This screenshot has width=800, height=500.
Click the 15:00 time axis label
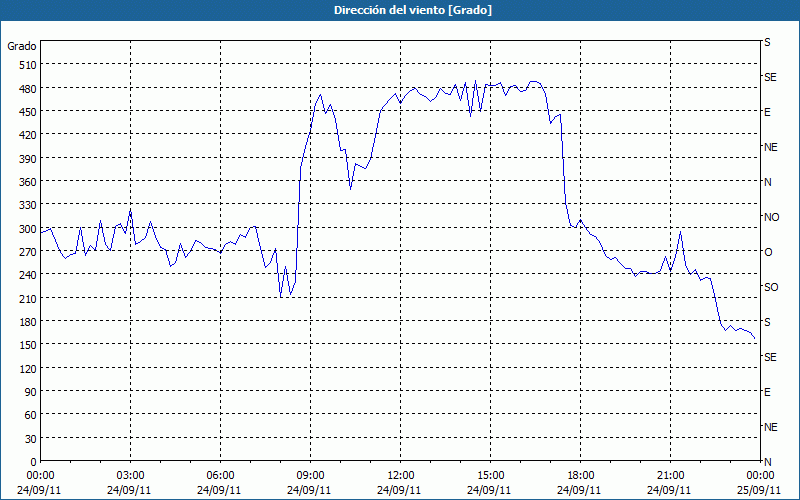(490, 476)
